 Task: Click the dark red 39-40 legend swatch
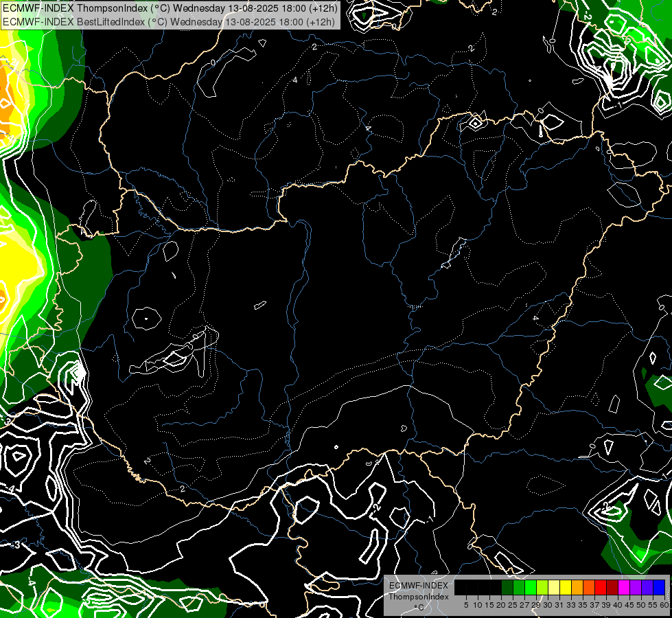coord(612,587)
